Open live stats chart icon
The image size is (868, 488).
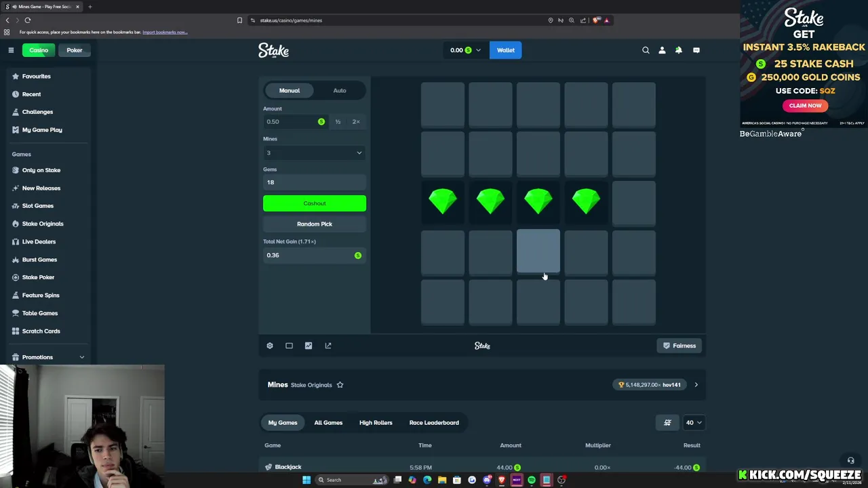point(309,346)
